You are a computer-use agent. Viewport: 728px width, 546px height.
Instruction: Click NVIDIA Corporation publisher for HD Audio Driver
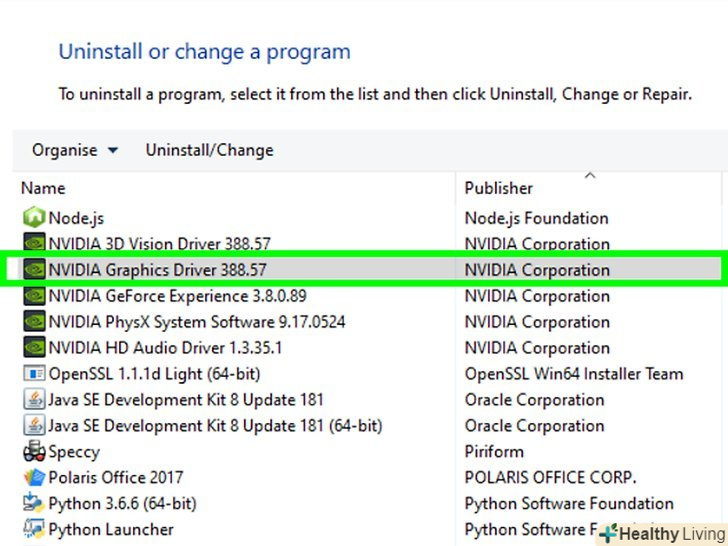coord(537,348)
